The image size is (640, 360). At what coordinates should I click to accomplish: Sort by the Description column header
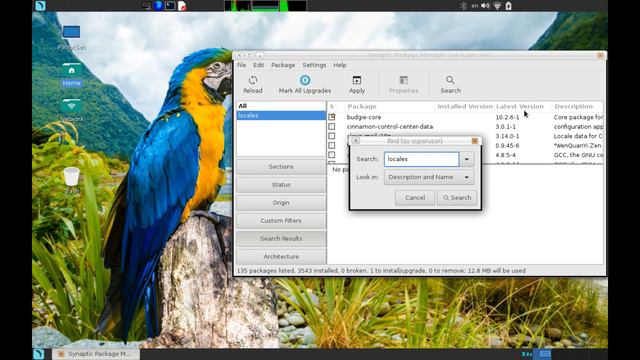(573, 106)
